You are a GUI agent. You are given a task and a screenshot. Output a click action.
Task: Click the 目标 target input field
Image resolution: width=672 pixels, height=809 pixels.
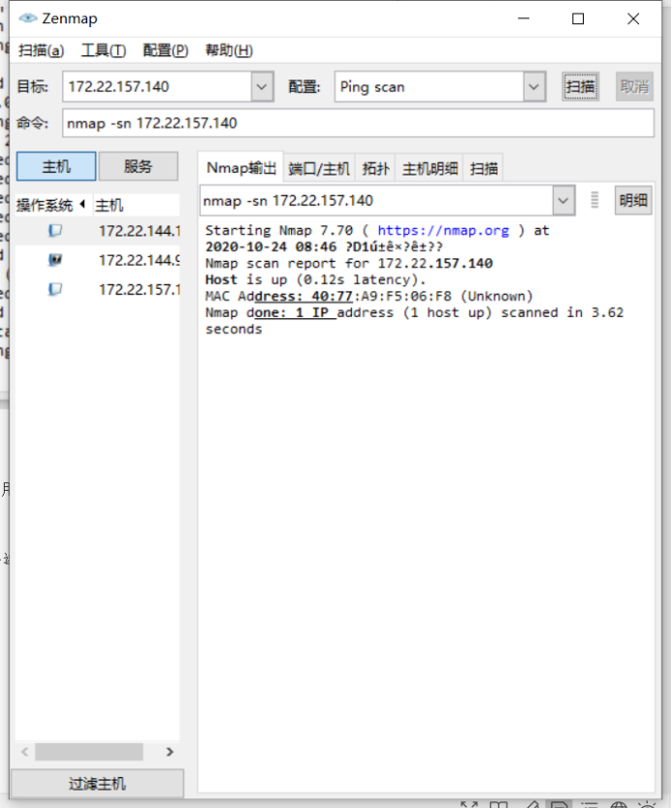pos(157,86)
